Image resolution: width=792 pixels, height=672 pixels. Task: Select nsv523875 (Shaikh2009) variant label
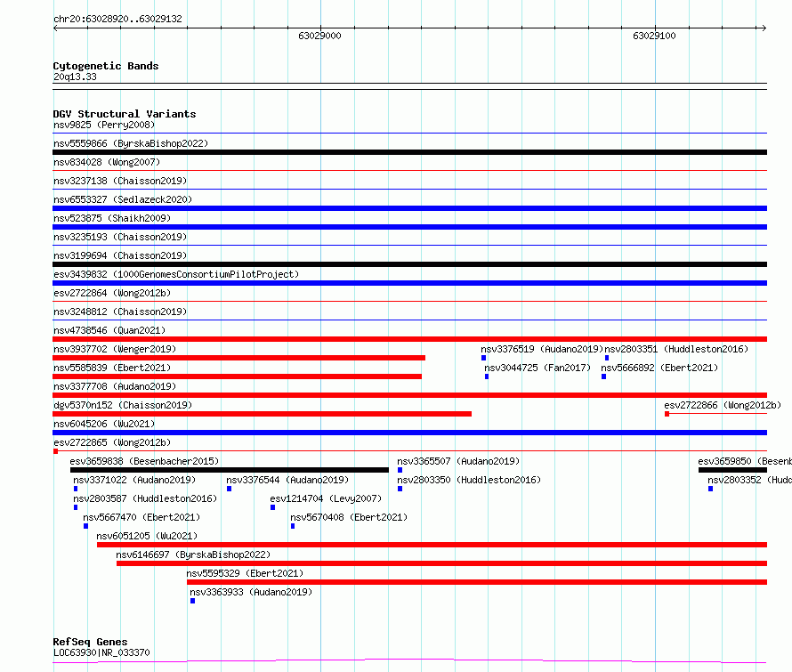(x=112, y=218)
